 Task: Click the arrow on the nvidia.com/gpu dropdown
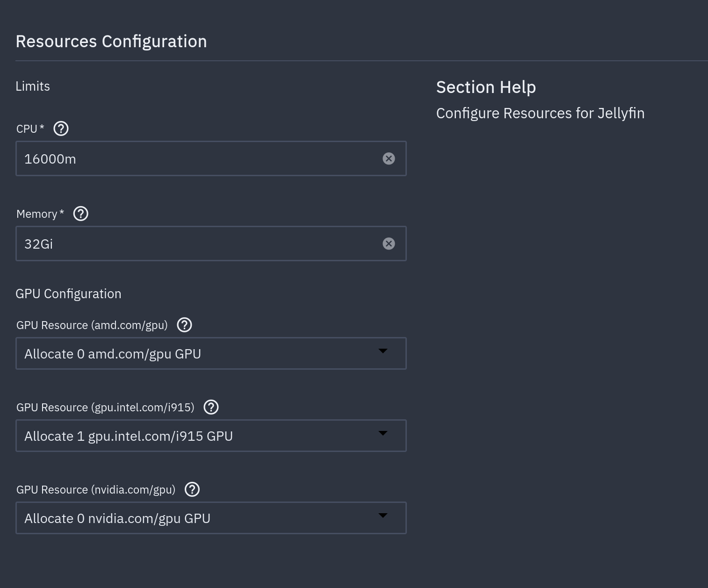tap(383, 516)
